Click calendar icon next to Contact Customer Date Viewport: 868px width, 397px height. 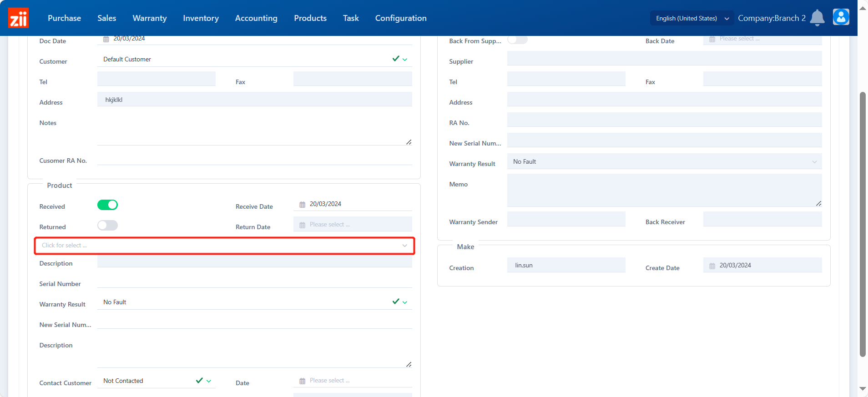click(x=302, y=381)
